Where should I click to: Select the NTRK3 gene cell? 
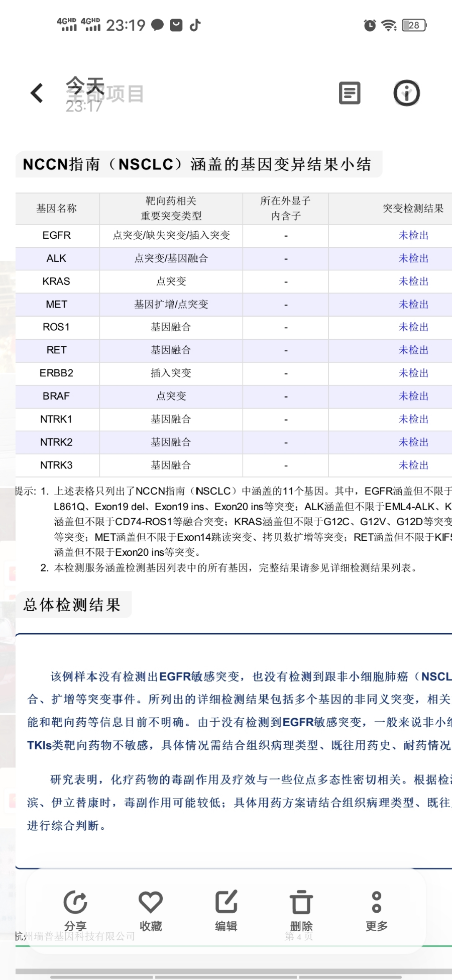57,465
